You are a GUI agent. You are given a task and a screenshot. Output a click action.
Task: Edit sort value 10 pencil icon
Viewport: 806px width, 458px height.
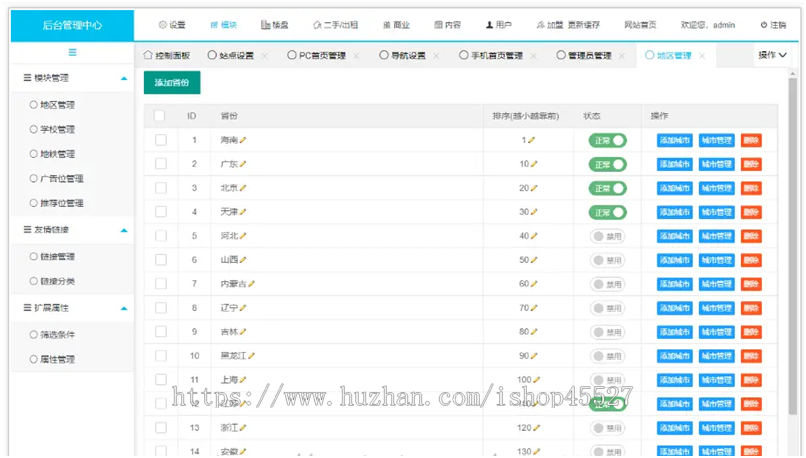[534, 164]
